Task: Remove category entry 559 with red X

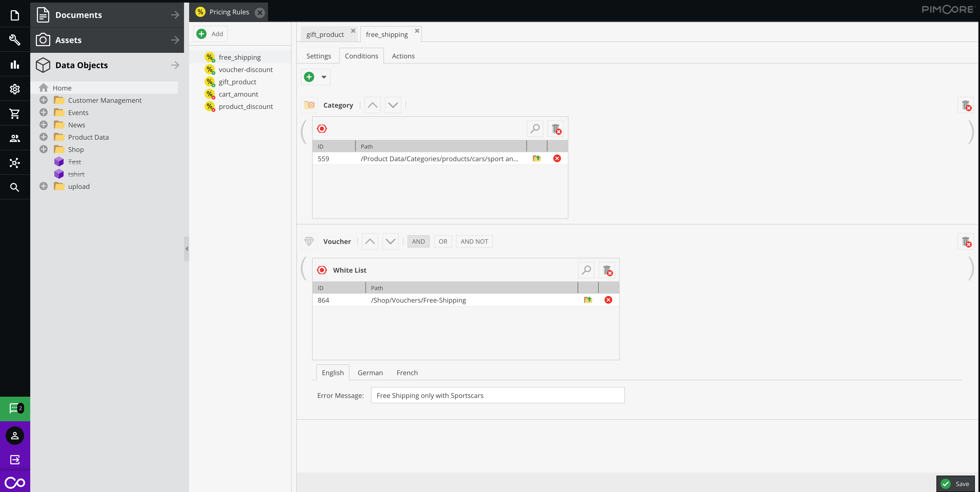Action: pyautogui.click(x=557, y=159)
